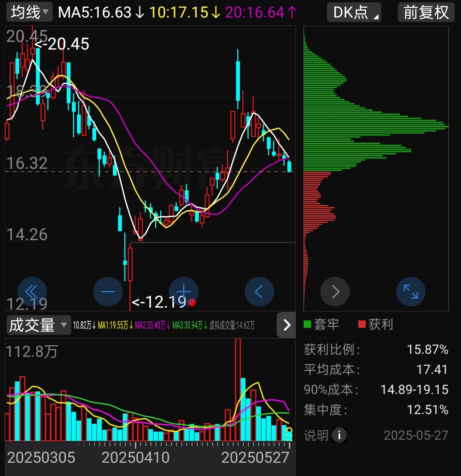The width and height of the screenshot is (461, 476).
Task: Tap the 虚拟成交量:14.62万 label
Action: point(232,326)
